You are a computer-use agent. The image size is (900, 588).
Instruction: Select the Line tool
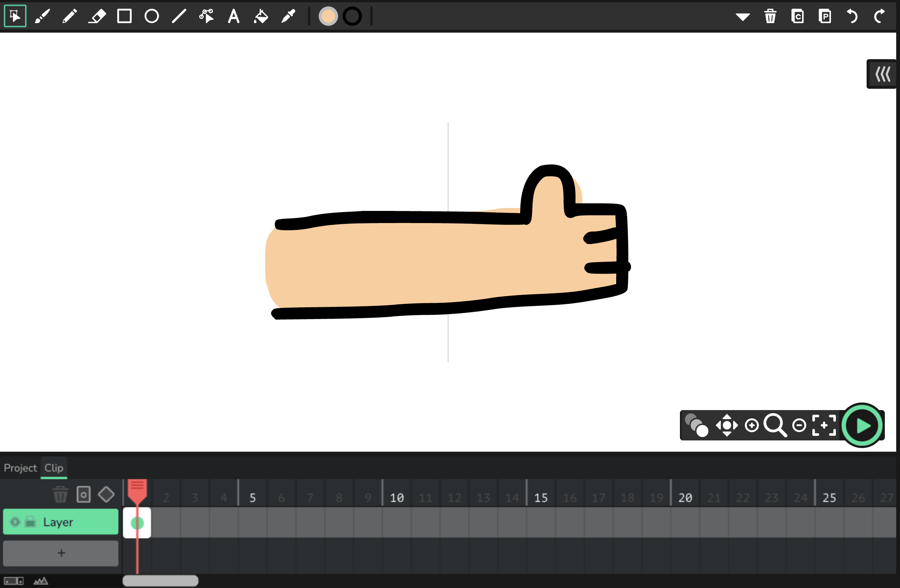179,16
